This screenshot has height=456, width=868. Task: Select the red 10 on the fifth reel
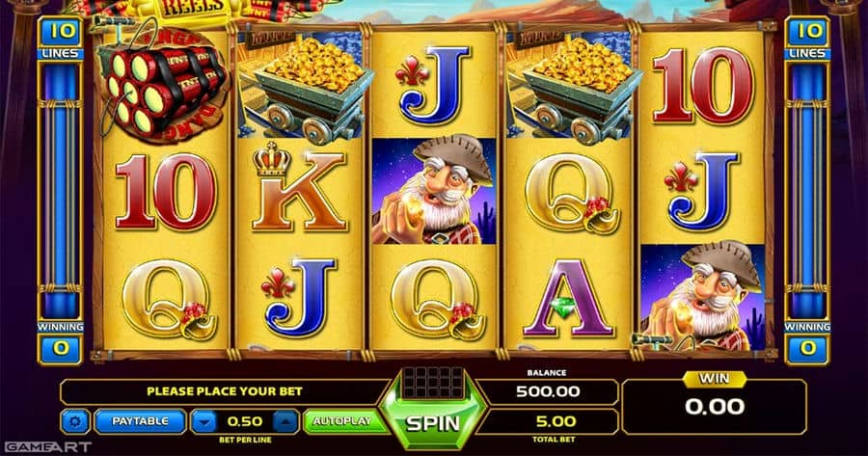[x=703, y=87]
